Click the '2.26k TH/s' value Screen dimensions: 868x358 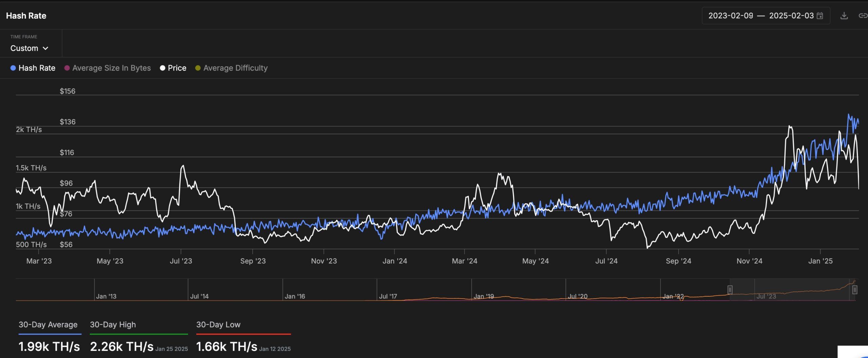(x=122, y=346)
